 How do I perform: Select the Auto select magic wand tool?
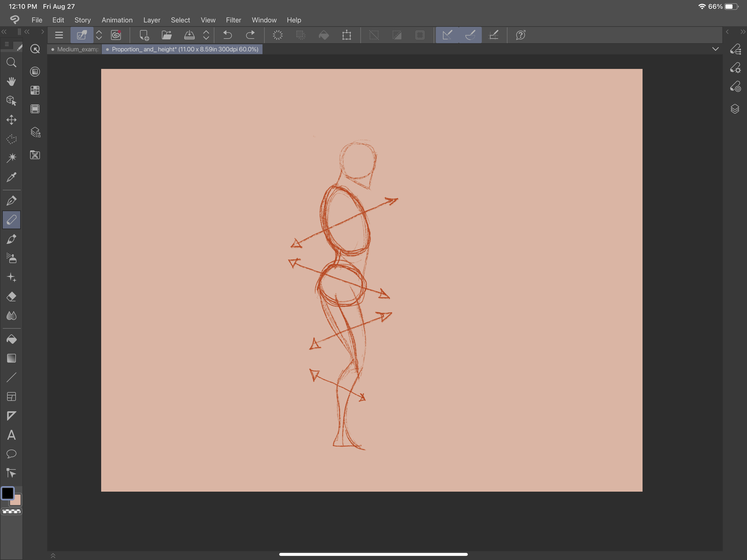[x=11, y=158]
